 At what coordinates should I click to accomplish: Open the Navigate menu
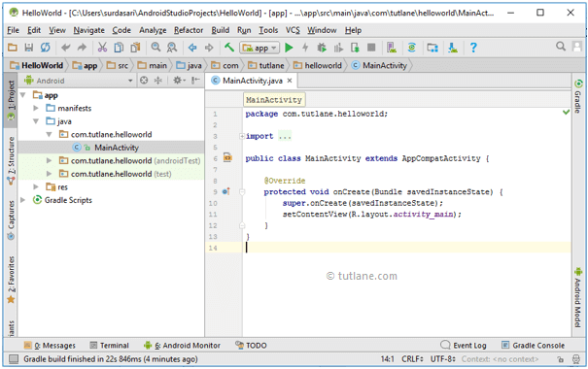click(x=88, y=30)
